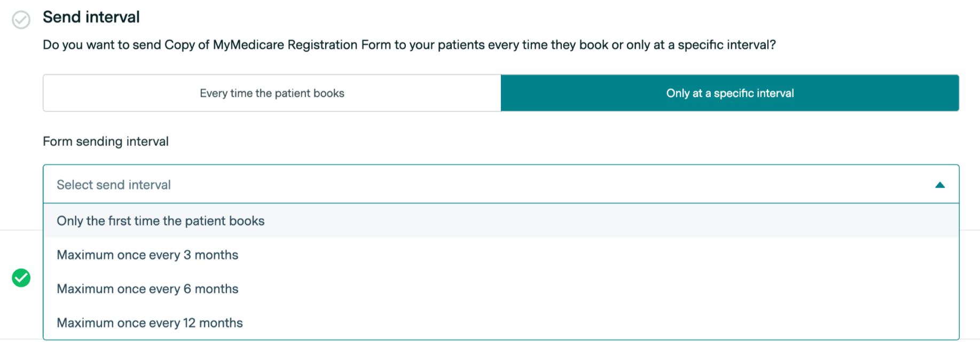Image resolution: width=980 pixels, height=350 pixels.
Task: Choose "Only the first time the patient books"
Action: point(161,221)
